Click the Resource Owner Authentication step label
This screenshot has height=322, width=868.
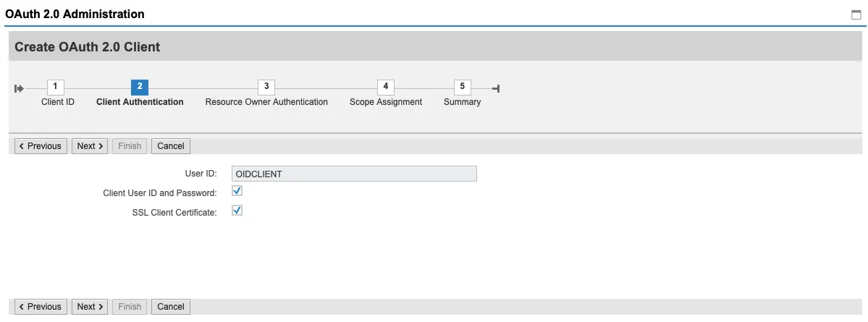click(266, 102)
